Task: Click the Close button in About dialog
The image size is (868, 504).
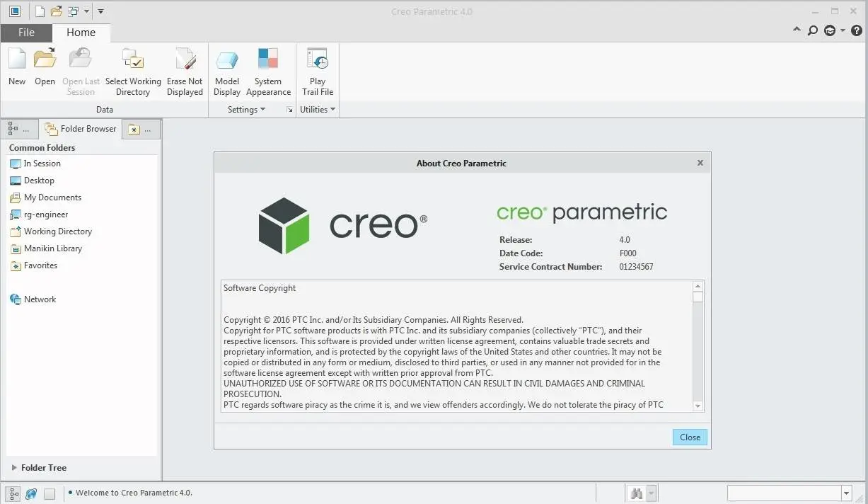Action: click(x=690, y=437)
